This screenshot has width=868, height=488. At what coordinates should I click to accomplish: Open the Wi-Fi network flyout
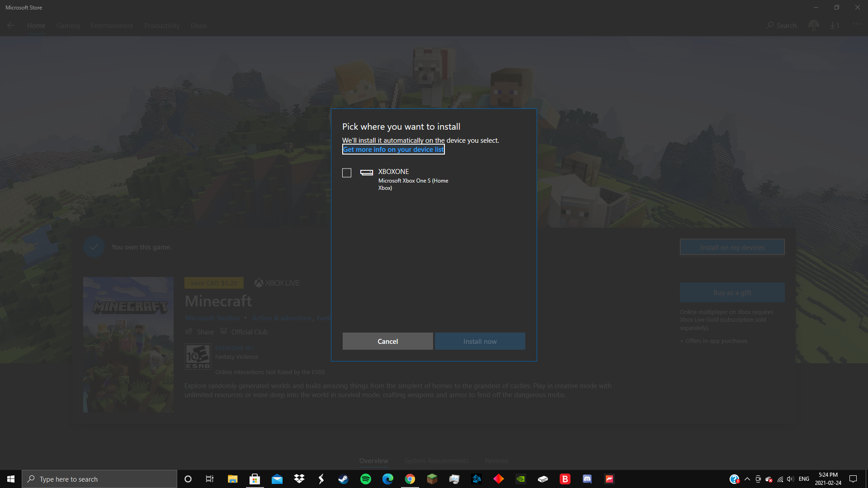[780, 479]
